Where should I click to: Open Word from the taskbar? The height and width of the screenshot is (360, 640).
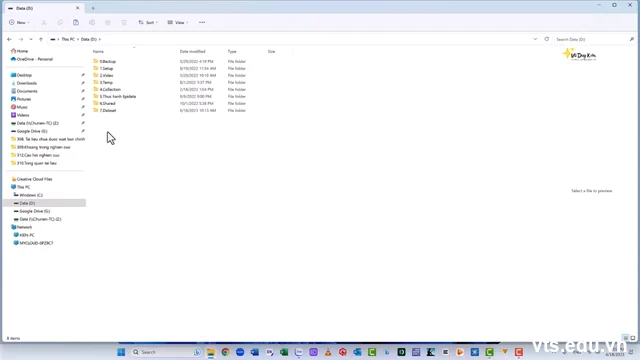coord(255,352)
